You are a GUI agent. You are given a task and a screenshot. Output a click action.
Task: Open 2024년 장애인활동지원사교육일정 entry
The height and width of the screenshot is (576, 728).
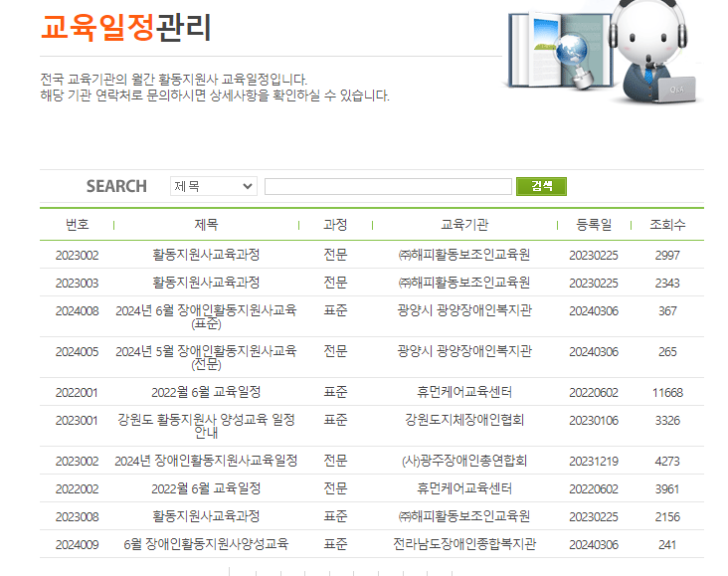click(206, 461)
